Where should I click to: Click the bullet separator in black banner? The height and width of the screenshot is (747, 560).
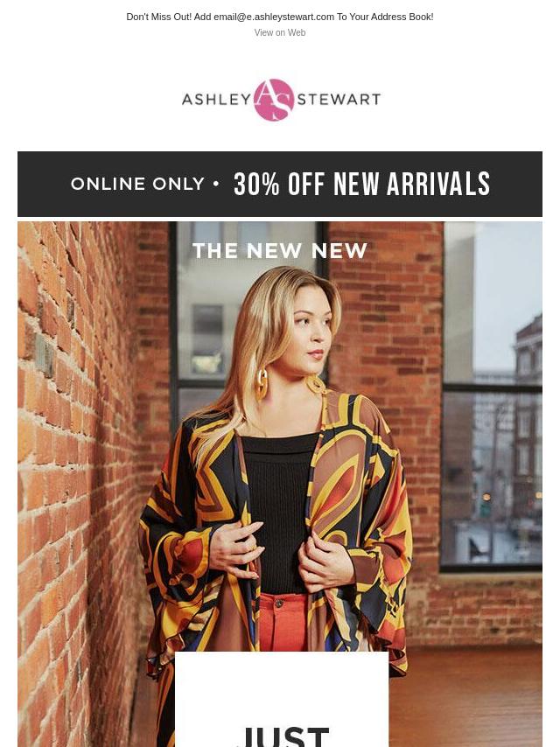click(217, 184)
